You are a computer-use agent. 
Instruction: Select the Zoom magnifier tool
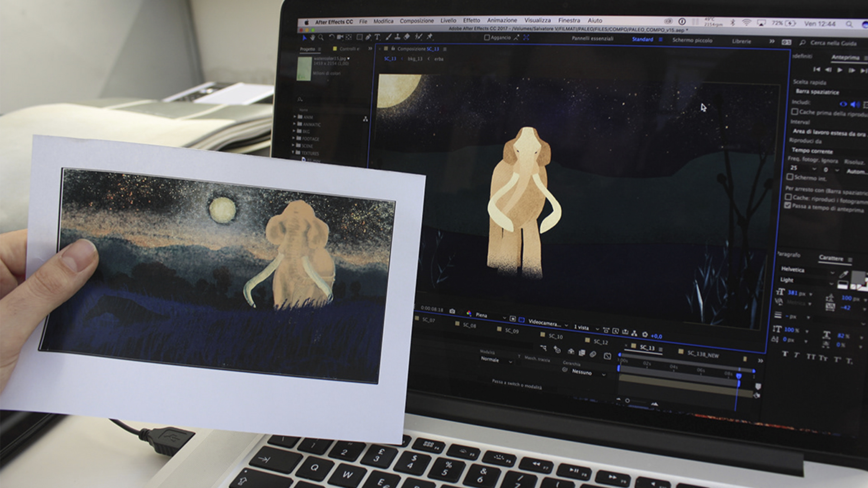click(321, 38)
